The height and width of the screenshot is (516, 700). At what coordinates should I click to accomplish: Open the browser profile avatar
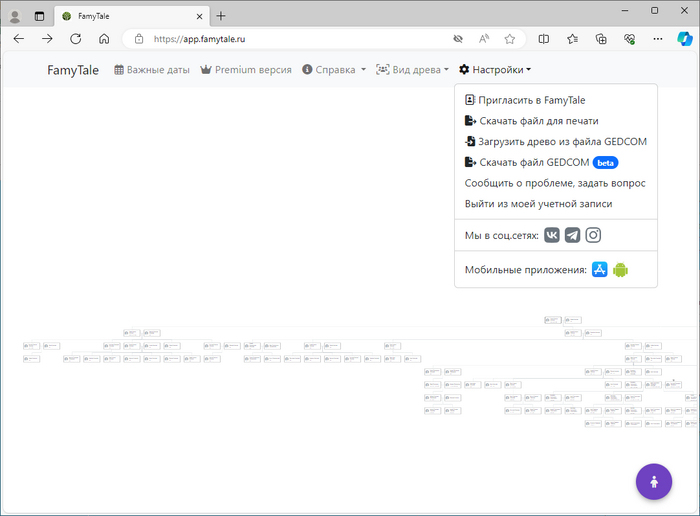click(x=15, y=17)
